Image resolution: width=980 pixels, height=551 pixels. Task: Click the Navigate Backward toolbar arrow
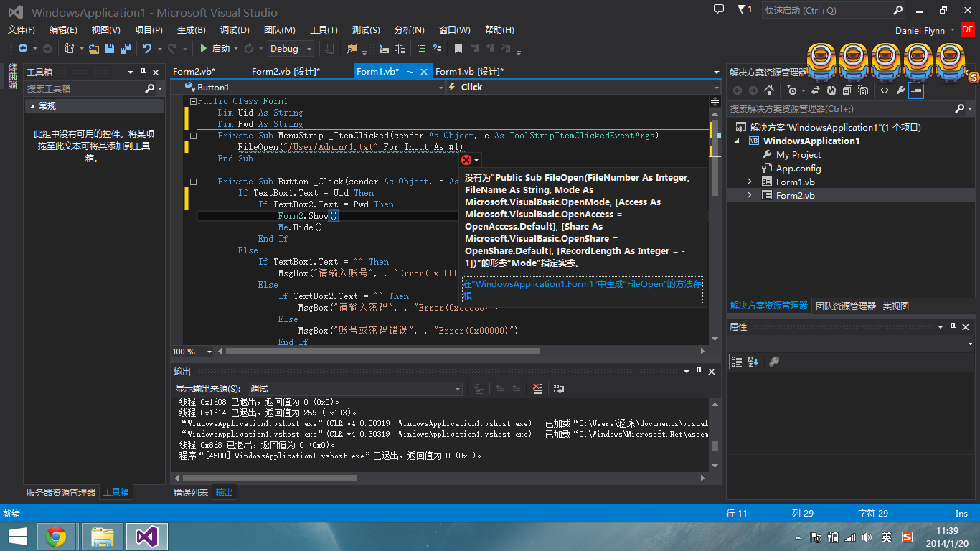[x=23, y=49]
